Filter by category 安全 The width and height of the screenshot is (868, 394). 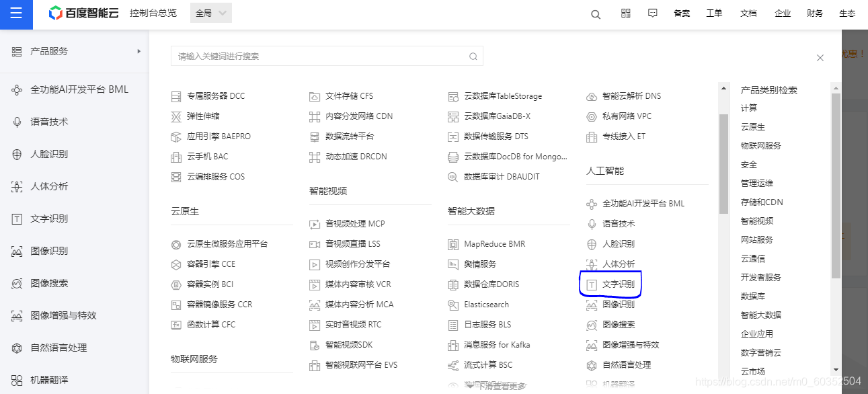[x=749, y=164]
